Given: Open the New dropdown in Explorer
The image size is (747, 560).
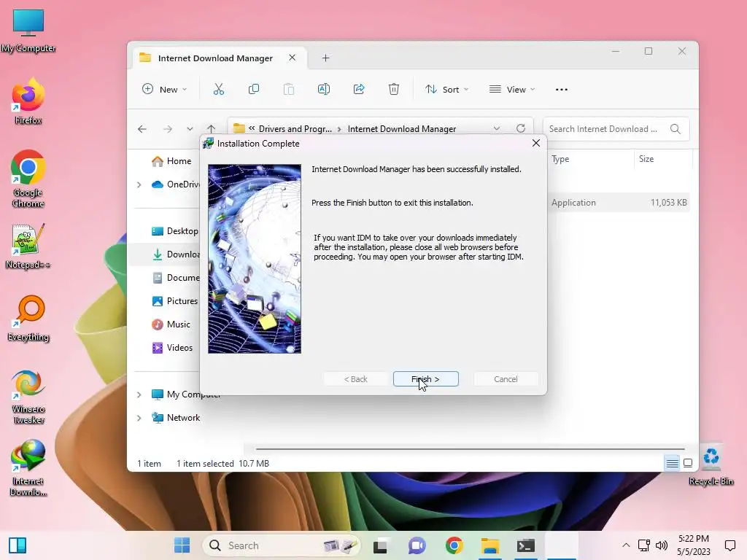Looking at the screenshot, I should point(164,89).
